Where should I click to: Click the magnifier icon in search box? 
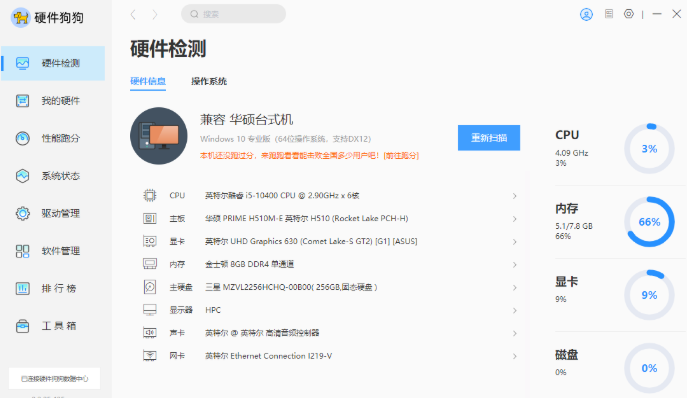click(x=194, y=14)
